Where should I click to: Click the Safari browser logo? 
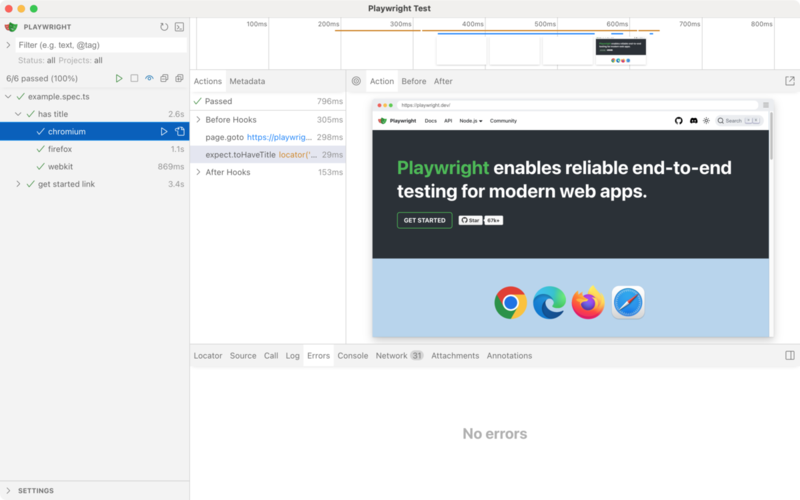click(628, 303)
